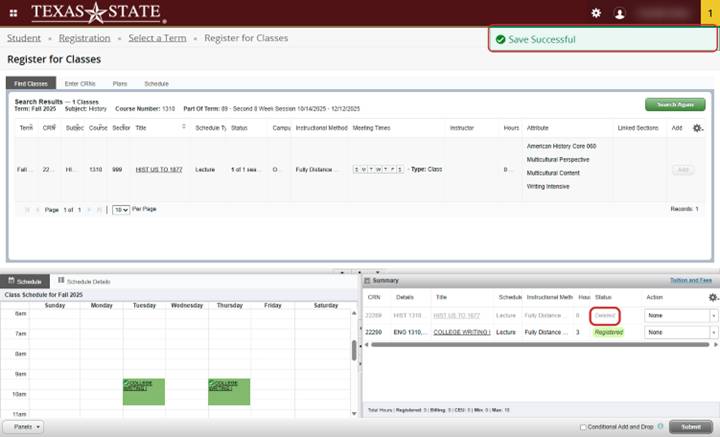720x437 pixels.
Task: Open the Per Page count dropdown
Action: coord(120,209)
